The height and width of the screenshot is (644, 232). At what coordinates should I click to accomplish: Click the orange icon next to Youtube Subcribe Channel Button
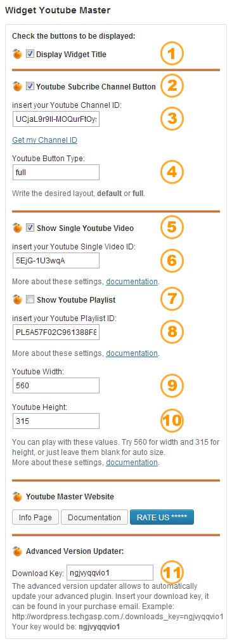pyautogui.click(x=17, y=86)
